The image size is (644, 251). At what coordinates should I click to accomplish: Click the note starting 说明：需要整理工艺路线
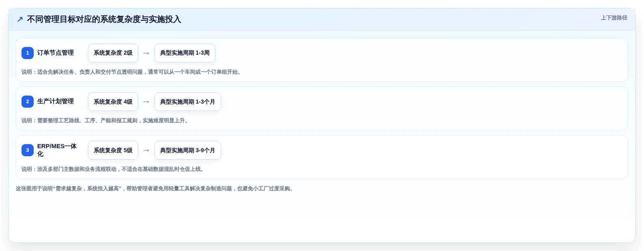tap(106, 121)
